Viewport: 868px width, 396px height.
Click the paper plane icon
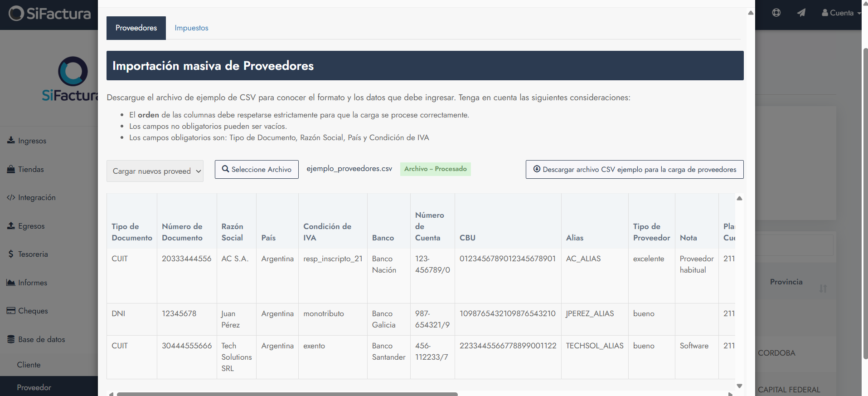[x=801, y=13]
